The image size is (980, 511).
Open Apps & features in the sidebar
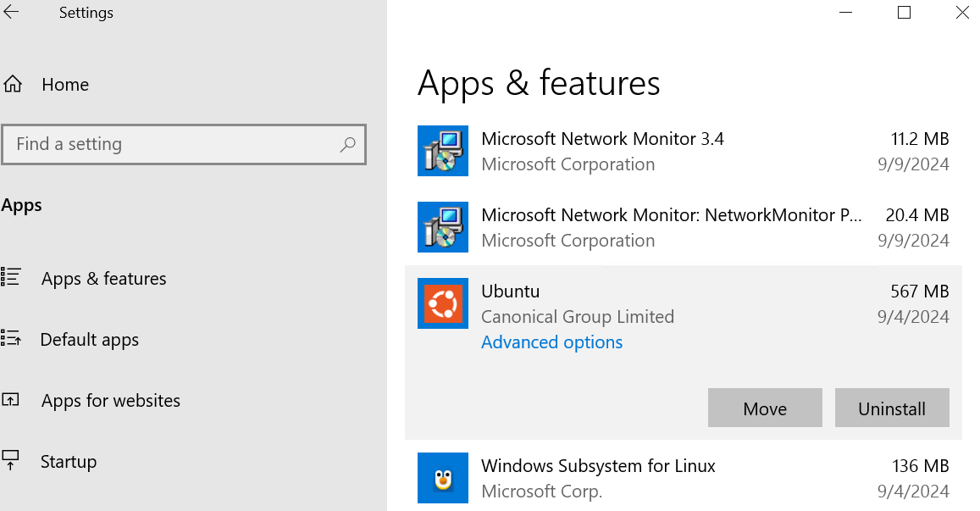[x=103, y=278]
